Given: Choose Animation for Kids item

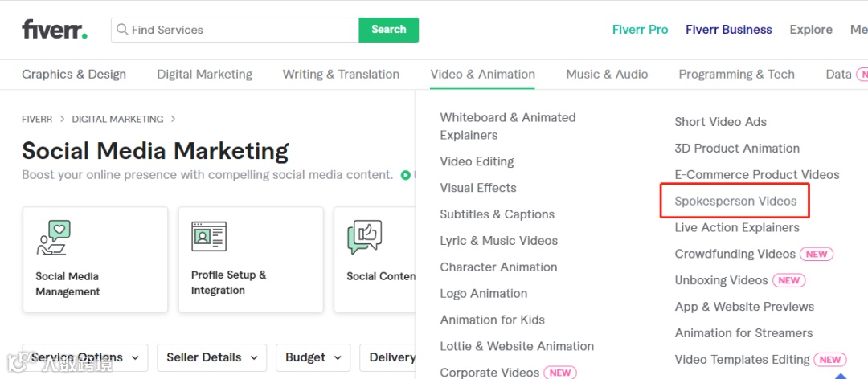Looking at the screenshot, I should 492,320.
